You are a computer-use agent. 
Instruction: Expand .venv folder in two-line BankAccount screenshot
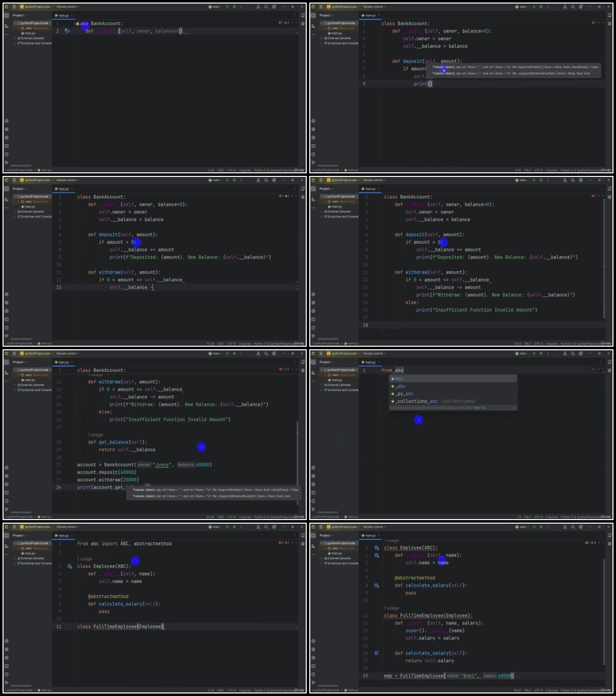coord(19,28)
